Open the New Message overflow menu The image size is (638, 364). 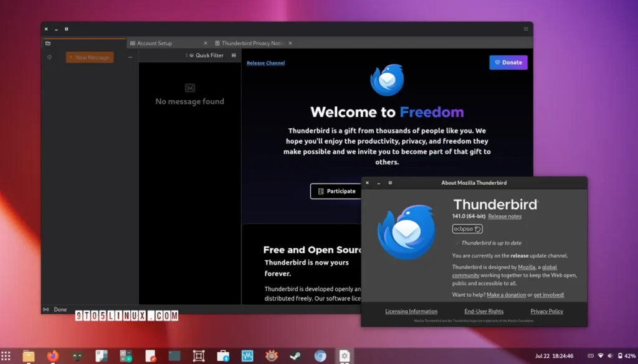(x=130, y=57)
